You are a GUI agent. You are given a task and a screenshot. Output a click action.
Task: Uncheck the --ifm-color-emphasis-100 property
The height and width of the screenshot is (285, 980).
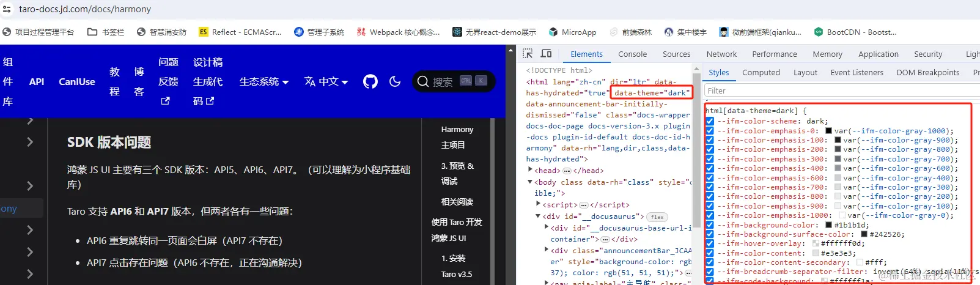point(710,140)
